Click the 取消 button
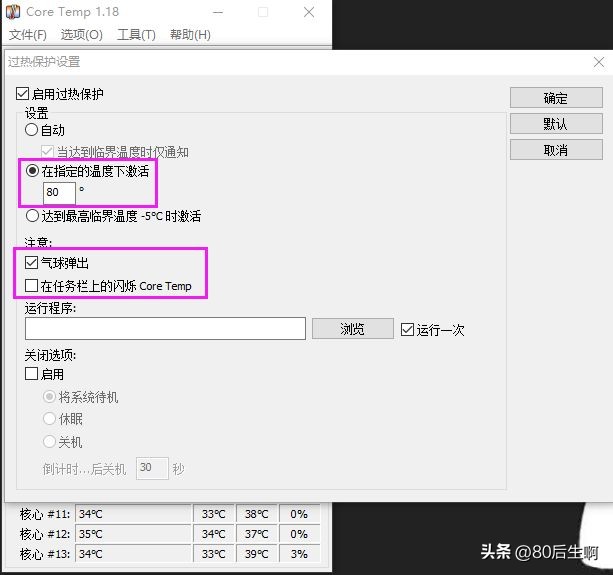Image resolution: width=613 pixels, height=575 pixels. pos(556,150)
